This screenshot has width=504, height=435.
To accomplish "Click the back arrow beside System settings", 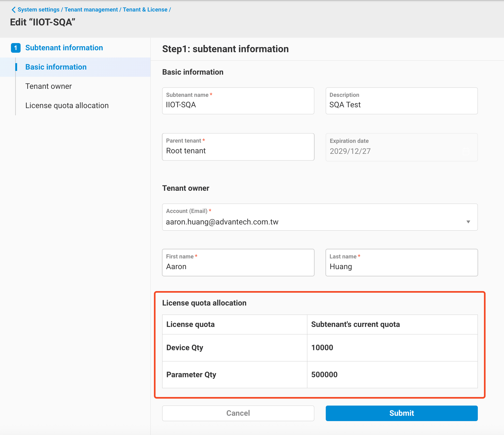I will coord(13,10).
